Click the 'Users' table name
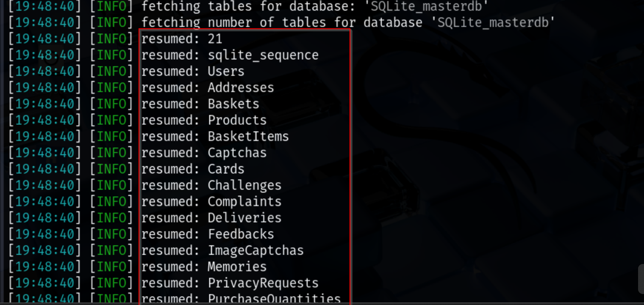644x305 pixels. [226, 71]
